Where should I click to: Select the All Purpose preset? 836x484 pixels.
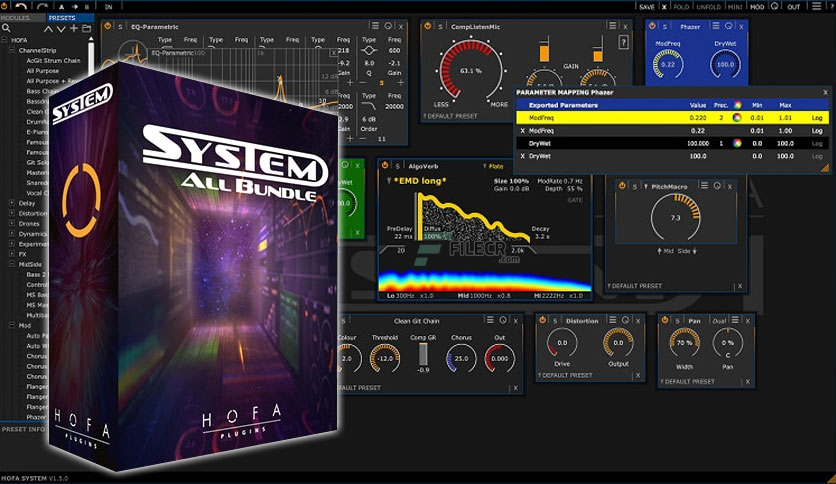point(43,71)
